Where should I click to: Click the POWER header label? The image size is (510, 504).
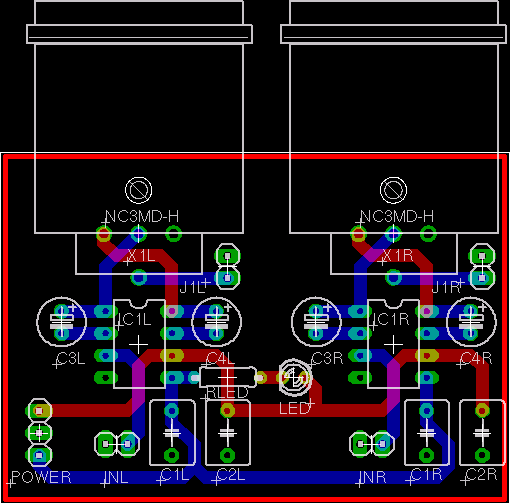(41, 477)
